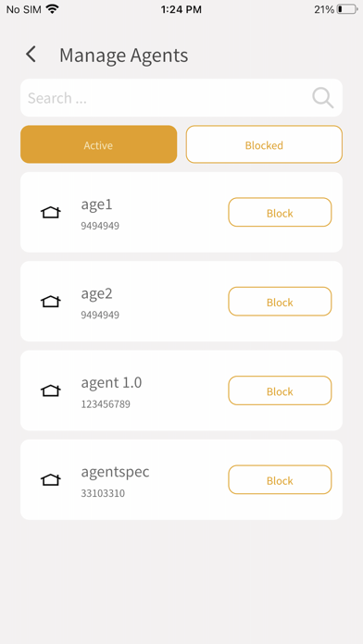Tap the house icon for agent 1.0
The width and height of the screenshot is (363, 644).
pyautogui.click(x=51, y=390)
